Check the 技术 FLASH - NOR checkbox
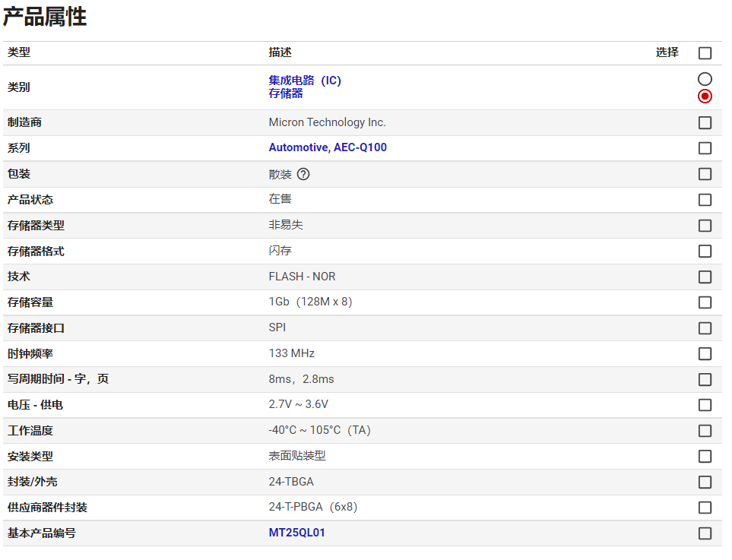The width and height of the screenshot is (732, 560). tap(705, 277)
